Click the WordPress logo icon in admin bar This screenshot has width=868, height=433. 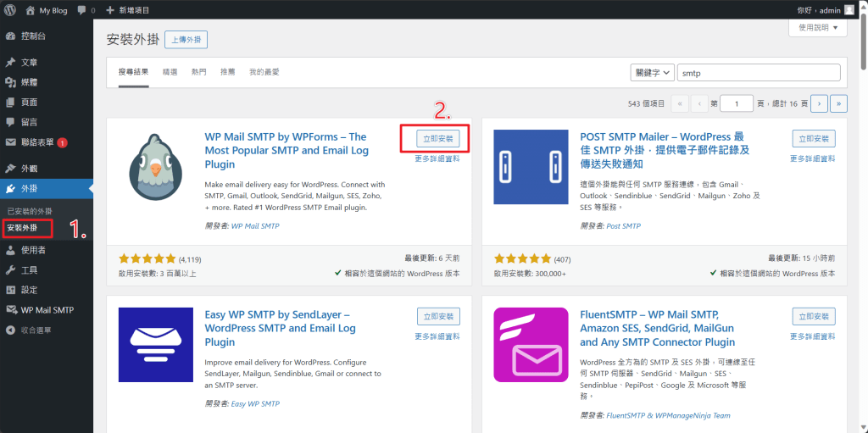tap(10, 10)
